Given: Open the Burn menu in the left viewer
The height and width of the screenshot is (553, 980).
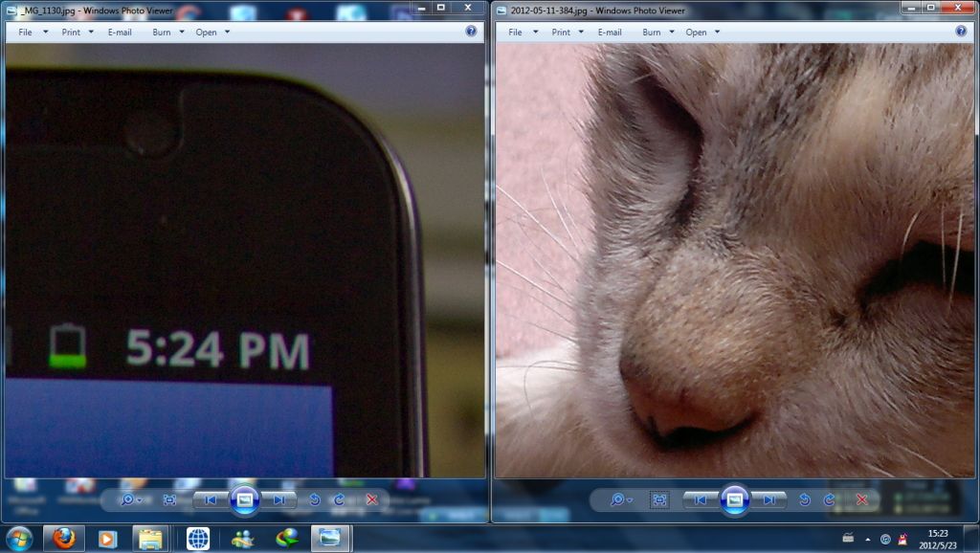Looking at the screenshot, I should (167, 32).
